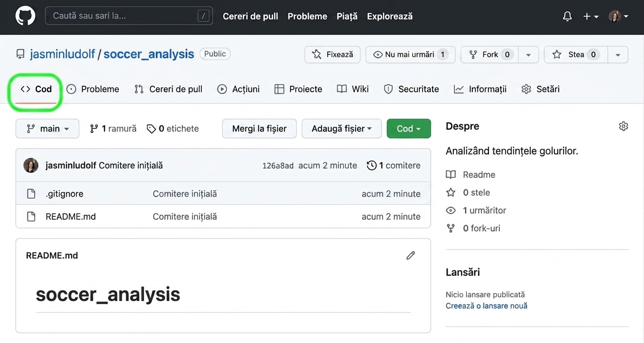Open the latest commit message in the header row
Image resolution: width=644 pixels, height=343 pixels.
pyautogui.click(x=131, y=166)
